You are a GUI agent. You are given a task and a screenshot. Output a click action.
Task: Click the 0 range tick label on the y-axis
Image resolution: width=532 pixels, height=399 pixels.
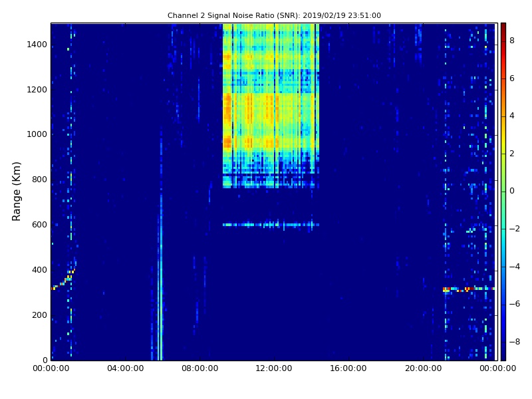(45, 360)
